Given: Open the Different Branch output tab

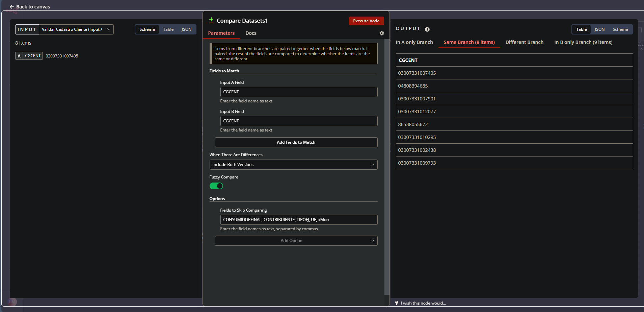Looking at the screenshot, I should click(x=524, y=42).
